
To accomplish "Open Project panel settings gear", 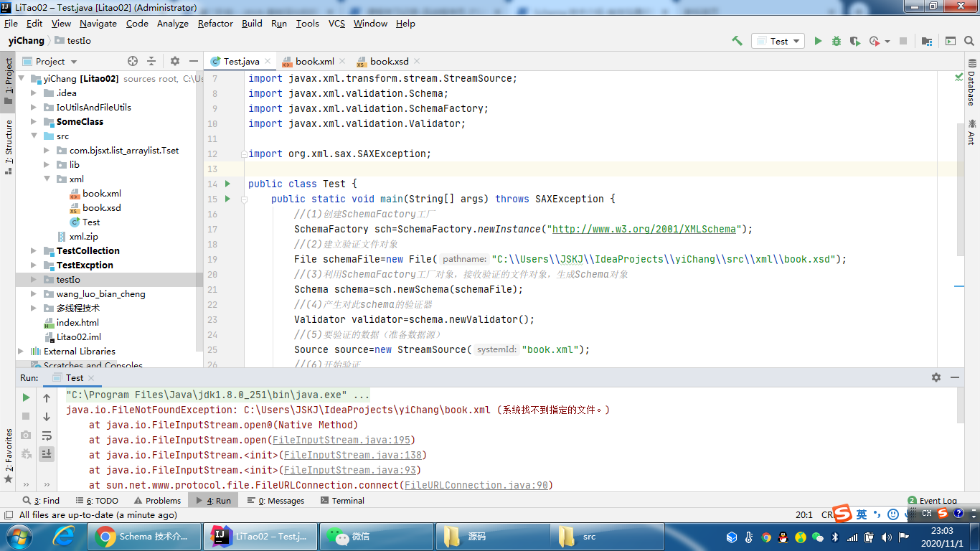I will pos(175,61).
